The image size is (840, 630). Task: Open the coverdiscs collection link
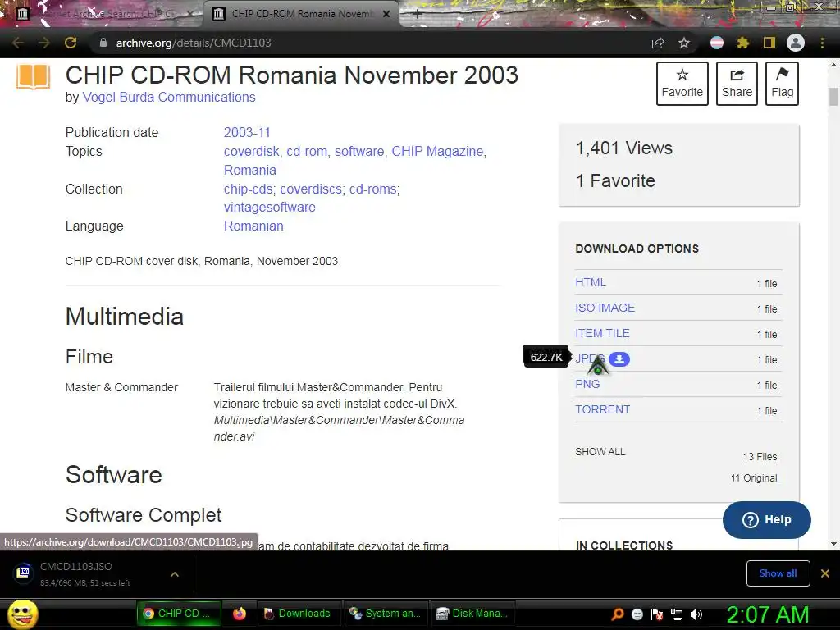pyautogui.click(x=311, y=189)
